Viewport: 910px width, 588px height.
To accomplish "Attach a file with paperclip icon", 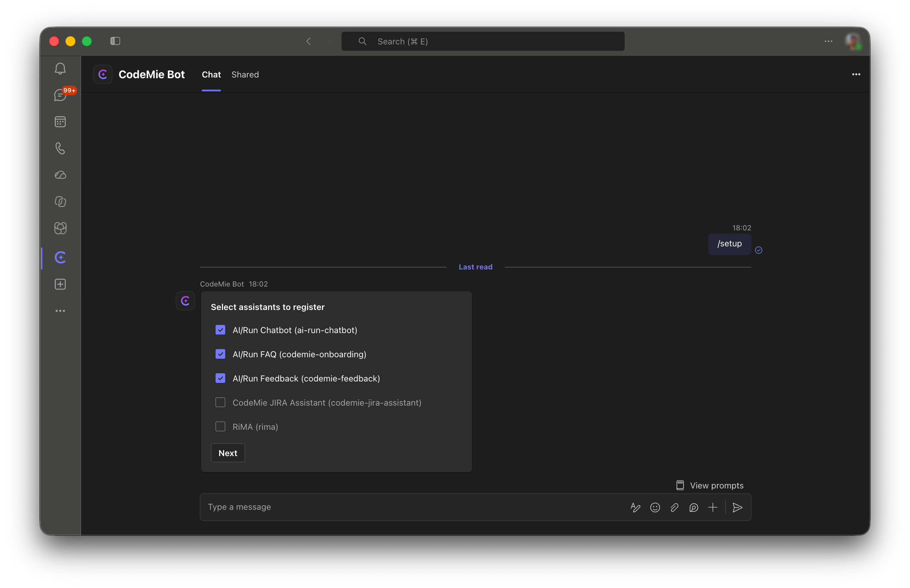I will click(674, 507).
